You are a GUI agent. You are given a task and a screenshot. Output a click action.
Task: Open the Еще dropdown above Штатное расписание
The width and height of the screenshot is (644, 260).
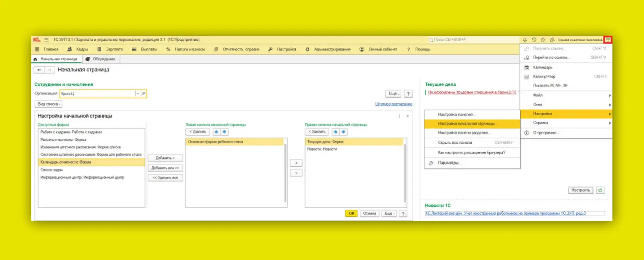[394, 94]
